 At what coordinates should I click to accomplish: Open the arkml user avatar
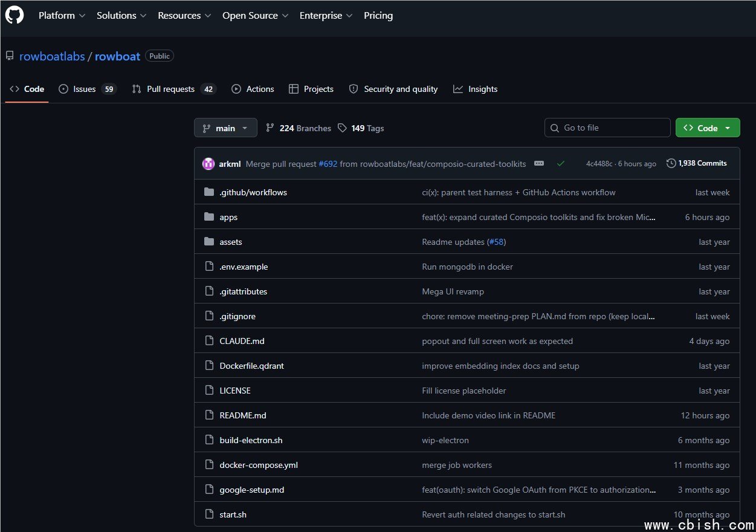point(208,164)
